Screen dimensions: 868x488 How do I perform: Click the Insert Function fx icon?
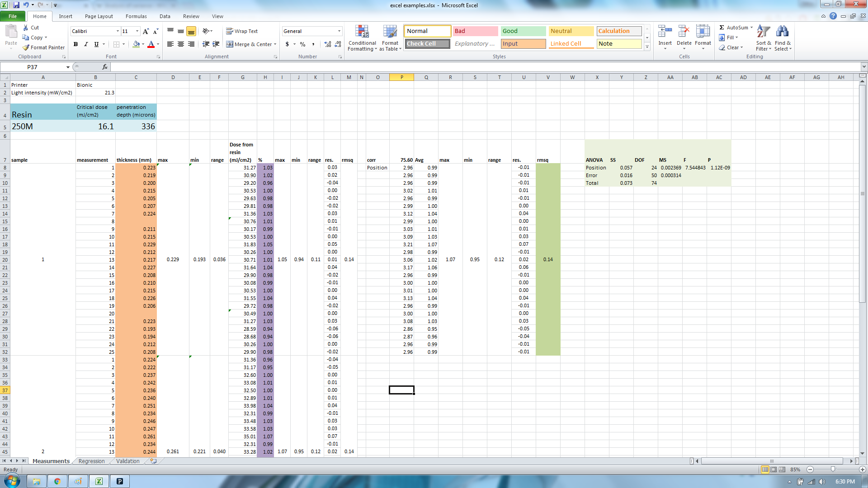105,67
